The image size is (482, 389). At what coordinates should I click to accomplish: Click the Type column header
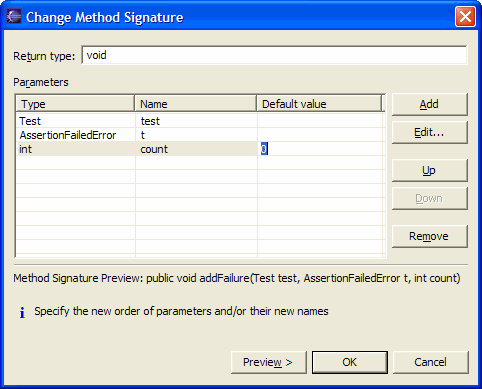75,104
